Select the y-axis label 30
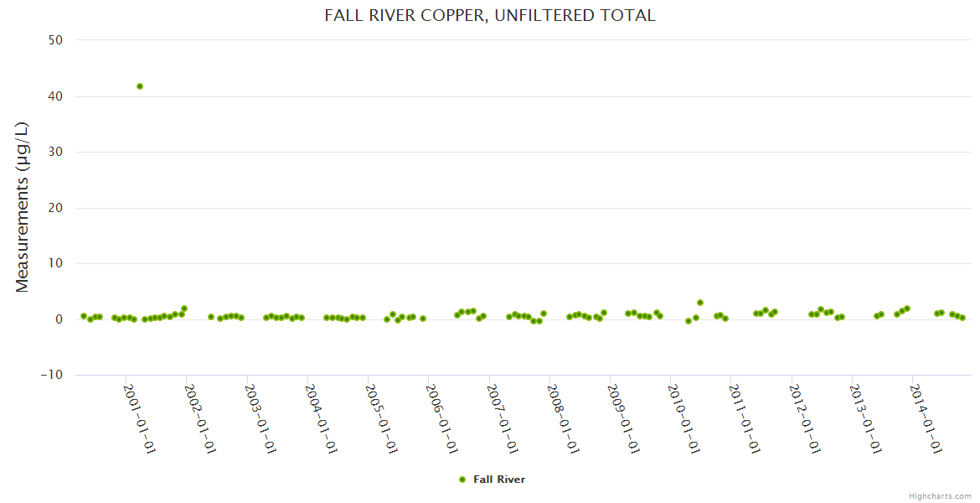 [57, 152]
